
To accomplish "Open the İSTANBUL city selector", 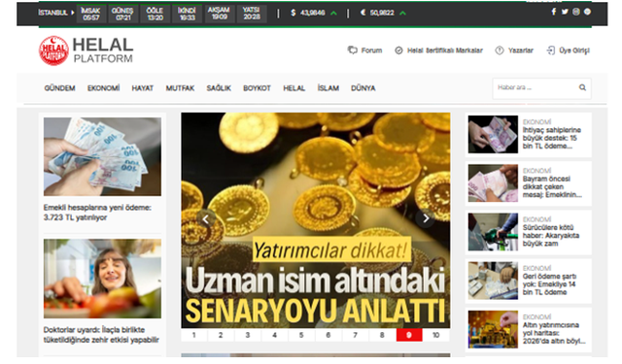I will pos(56,13).
